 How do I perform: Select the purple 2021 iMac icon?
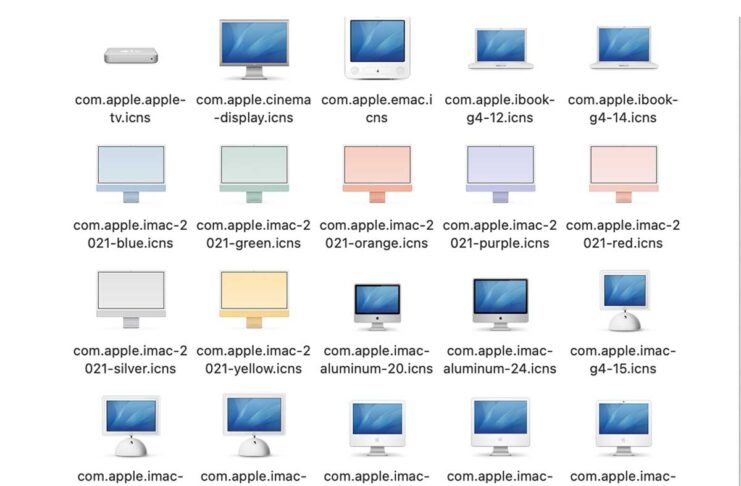pyautogui.click(x=500, y=174)
